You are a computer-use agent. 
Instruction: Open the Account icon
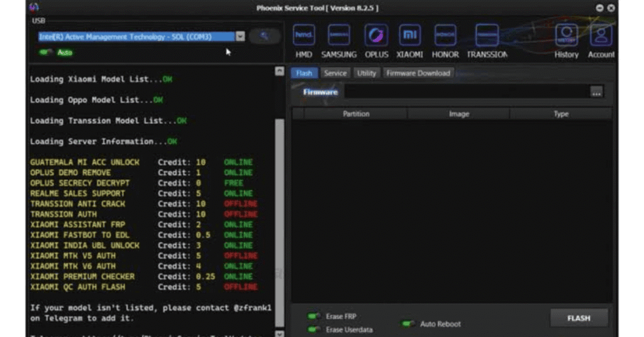coord(601,35)
